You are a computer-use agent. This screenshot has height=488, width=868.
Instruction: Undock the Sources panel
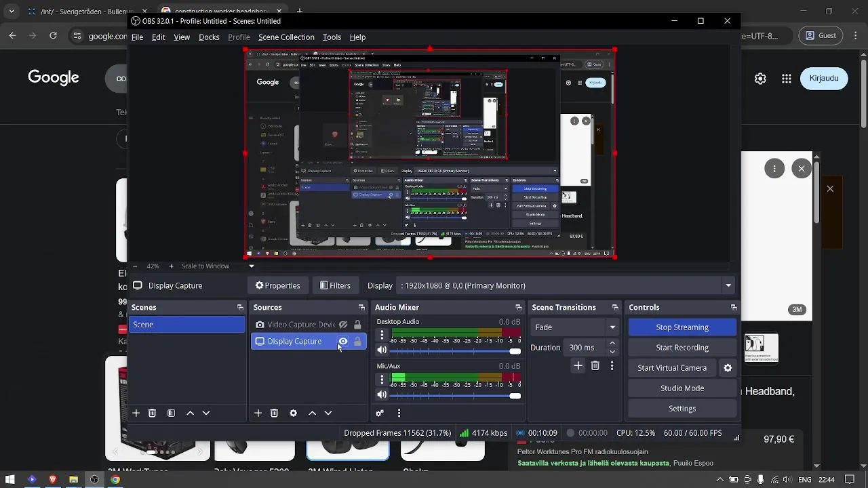click(x=361, y=308)
